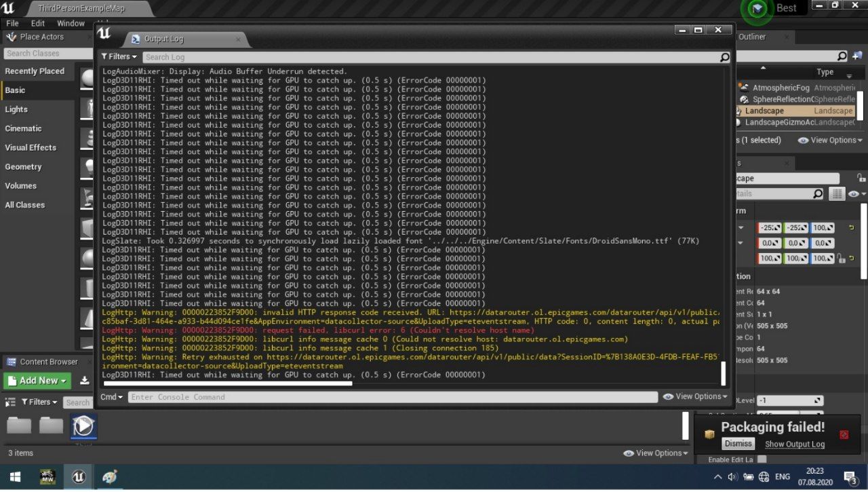Click the Save All download icon in Content Browser
This screenshot has width=868, height=492.
[x=84, y=381]
